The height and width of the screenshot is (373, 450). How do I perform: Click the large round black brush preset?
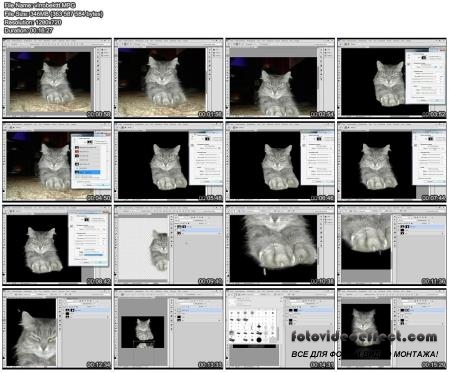pos(259,340)
